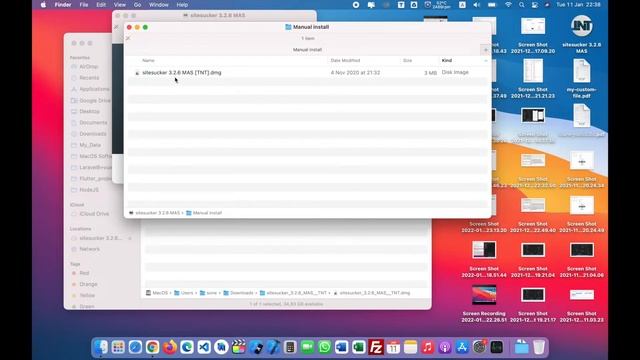Select My_Data in back window sidebar
Image resolution: width=640 pixels, height=360 pixels.
(x=90, y=145)
